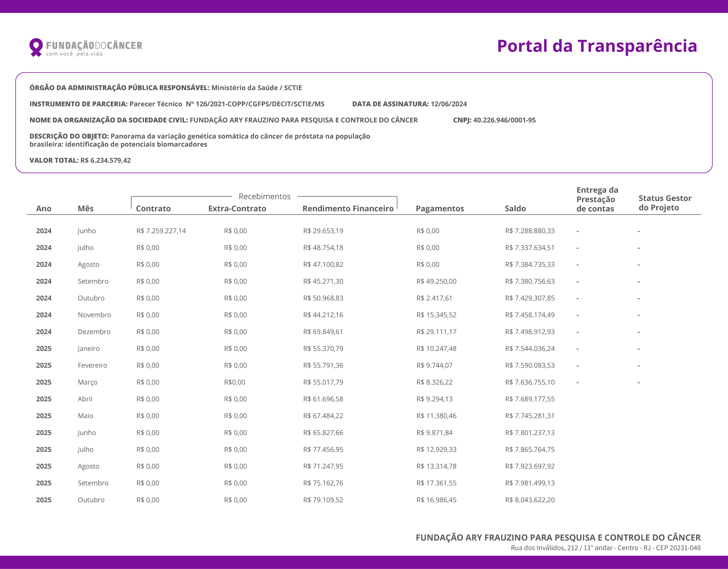Click the Pagamentos column header

439,209
